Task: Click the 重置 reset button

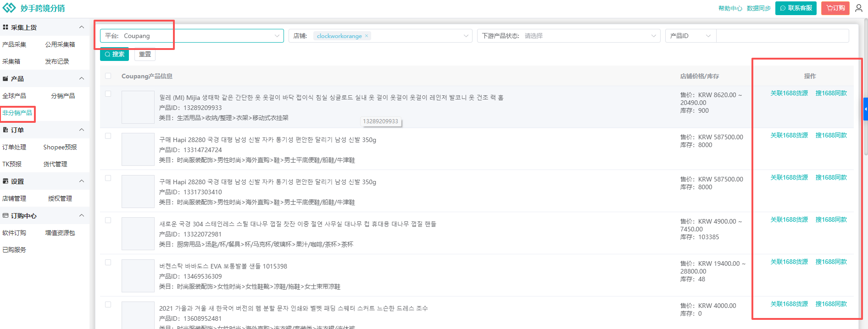Action: point(145,54)
